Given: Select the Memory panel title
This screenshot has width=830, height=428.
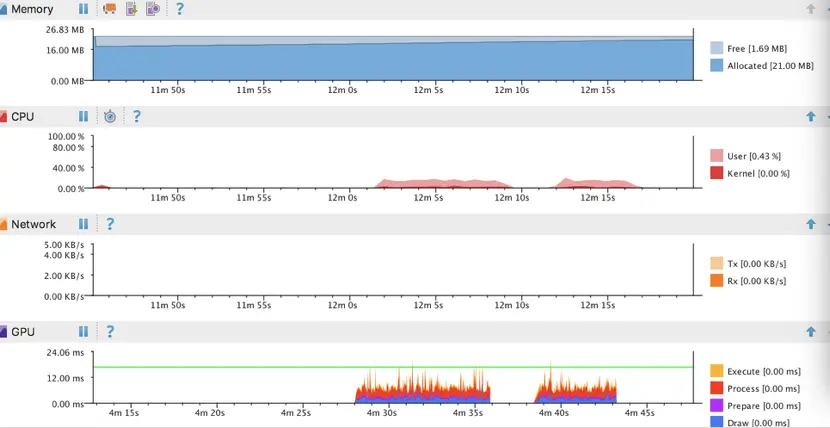Looking at the screenshot, I should [x=32, y=9].
